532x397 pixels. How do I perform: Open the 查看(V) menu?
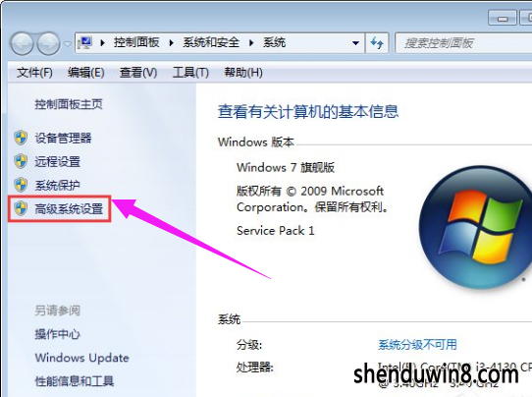coord(138,73)
